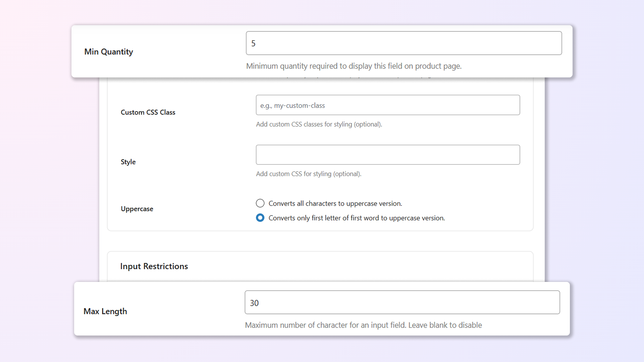Click the 'Add custom CSS for styling' hint

(x=308, y=174)
